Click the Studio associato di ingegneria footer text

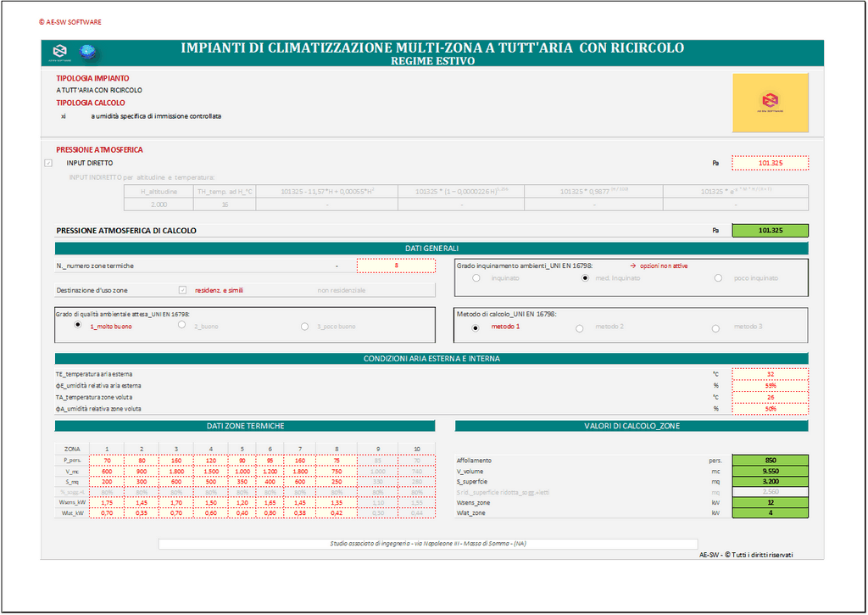[428, 544]
